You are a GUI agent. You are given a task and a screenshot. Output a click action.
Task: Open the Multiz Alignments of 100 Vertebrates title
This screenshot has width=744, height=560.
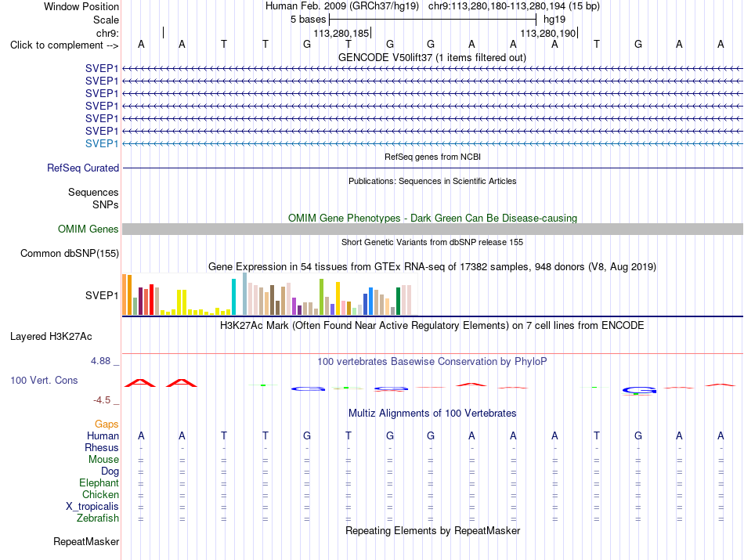pyautogui.click(x=432, y=414)
